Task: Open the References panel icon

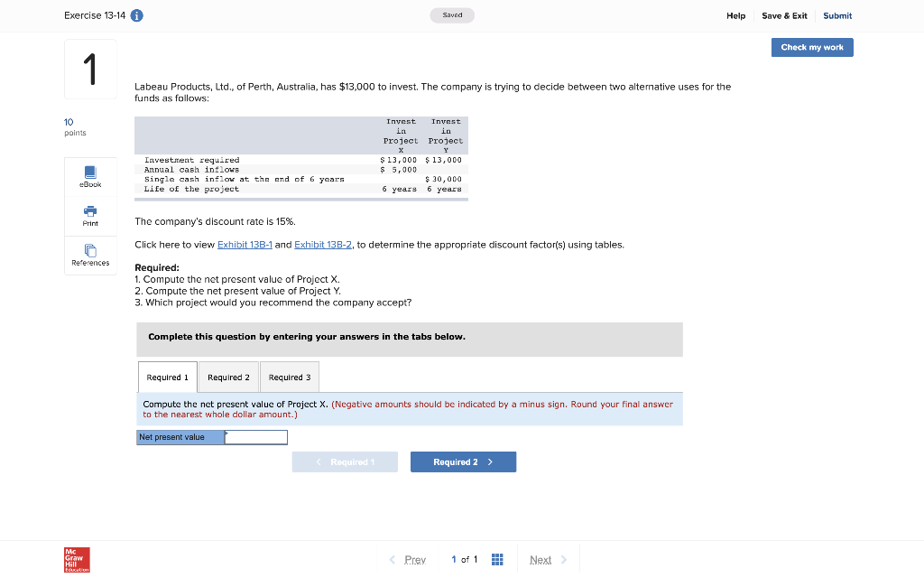Action: pos(89,255)
